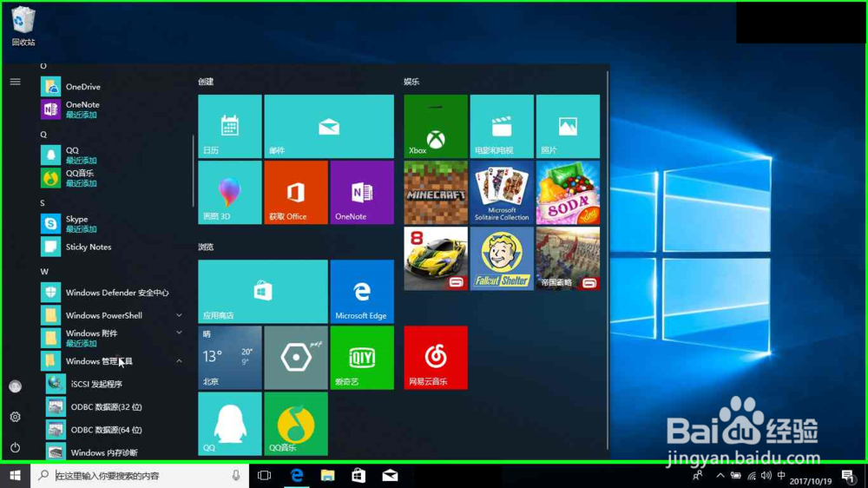
Task: Open the Xbox tile
Action: tap(436, 126)
